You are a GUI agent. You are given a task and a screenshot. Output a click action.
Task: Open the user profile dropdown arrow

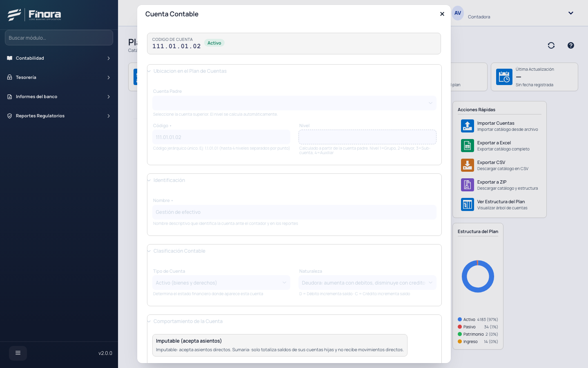(571, 13)
